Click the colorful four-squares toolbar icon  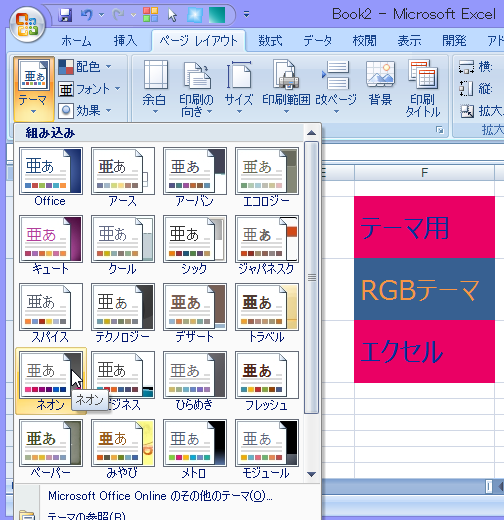150,15
